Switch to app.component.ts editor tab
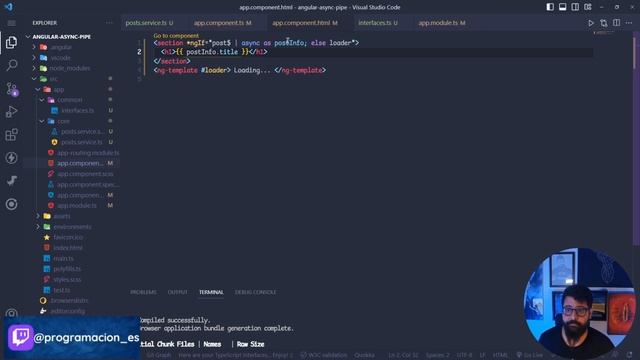640x360 pixels. click(222, 23)
